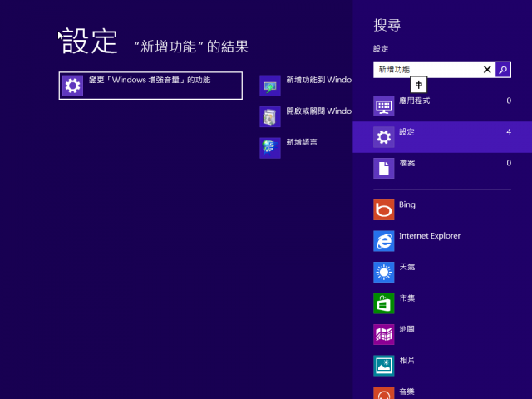The width and height of the screenshot is (532, 399).
Task: Click the 應用程式 result count 0
Action: click(509, 101)
